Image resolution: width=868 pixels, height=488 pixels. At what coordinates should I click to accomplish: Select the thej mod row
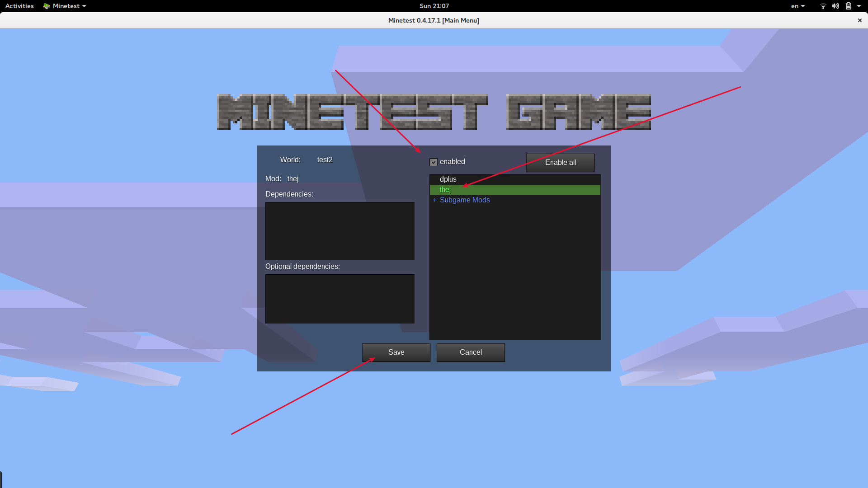[515, 190]
